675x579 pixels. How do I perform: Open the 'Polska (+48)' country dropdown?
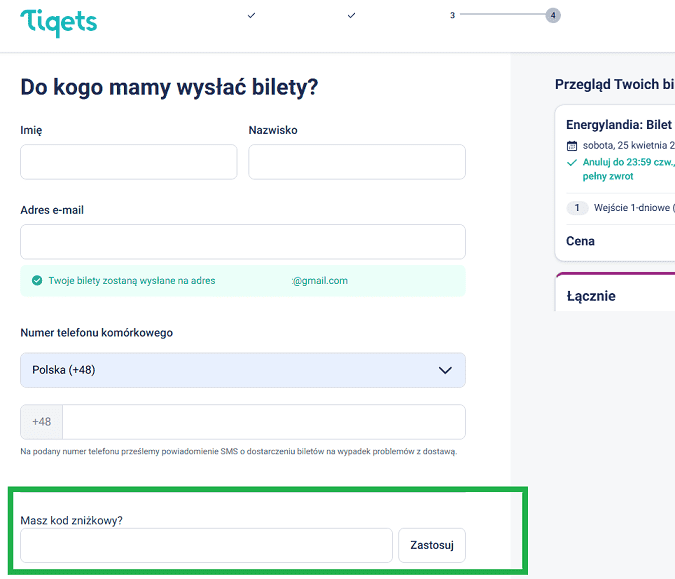(242, 370)
